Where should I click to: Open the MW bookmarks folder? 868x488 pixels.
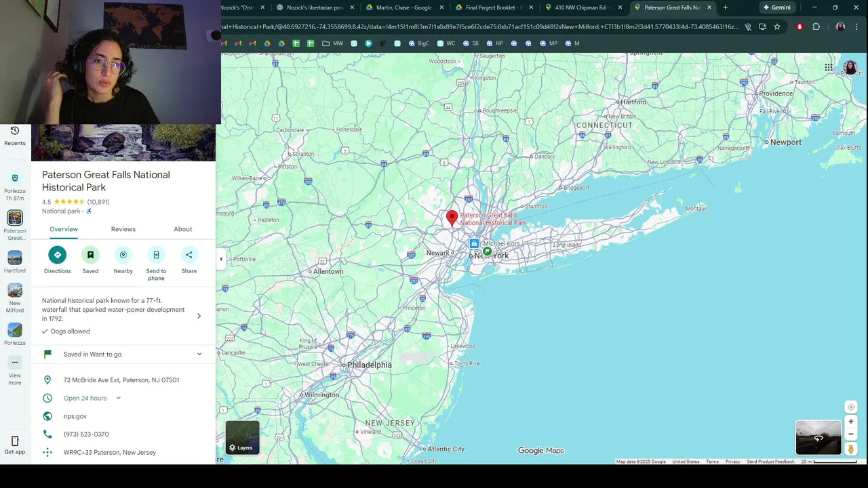pos(333,43)
